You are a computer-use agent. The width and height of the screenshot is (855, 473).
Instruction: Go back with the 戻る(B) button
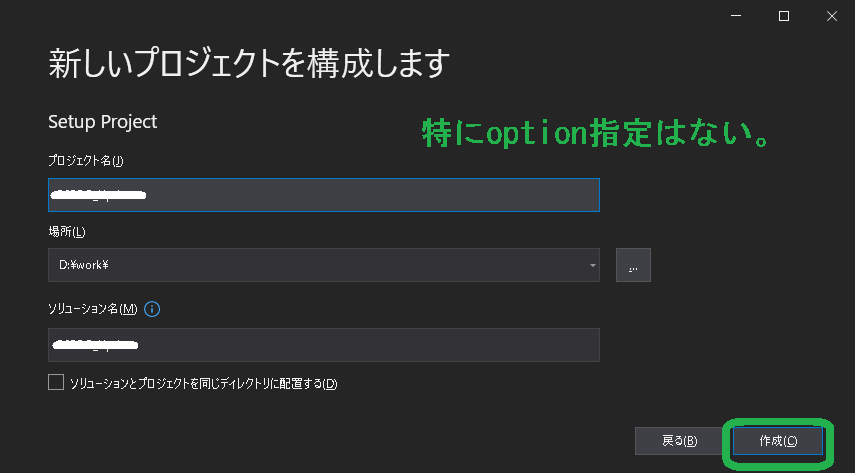coord(679,441)
